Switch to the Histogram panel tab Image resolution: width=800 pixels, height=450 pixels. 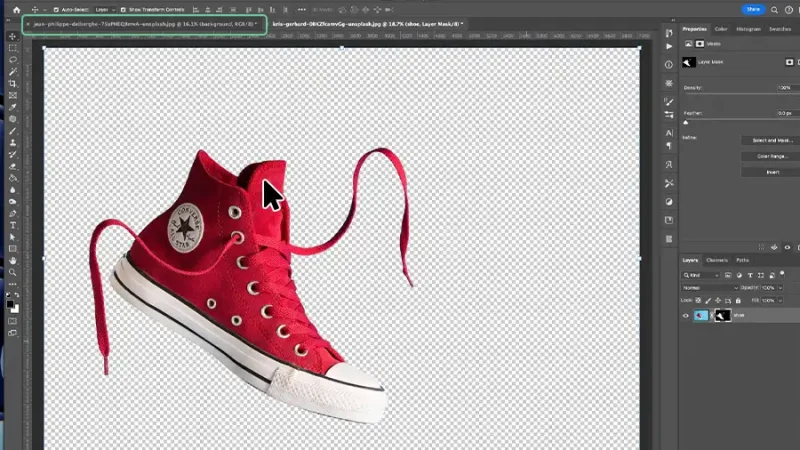(x=748, y=29)
